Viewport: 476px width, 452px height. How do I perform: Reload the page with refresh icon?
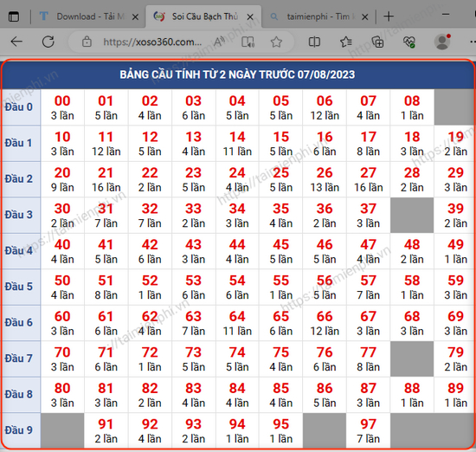(x=48, y=42)
